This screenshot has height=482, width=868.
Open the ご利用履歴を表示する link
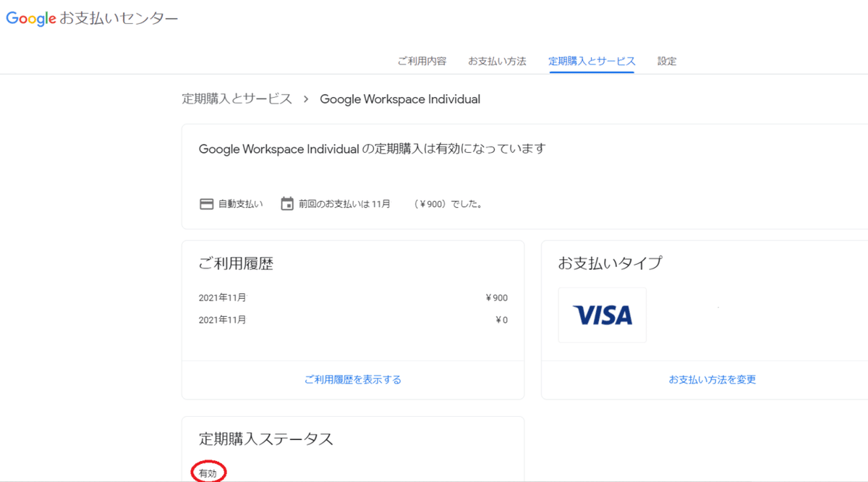(x=353, y=379)
